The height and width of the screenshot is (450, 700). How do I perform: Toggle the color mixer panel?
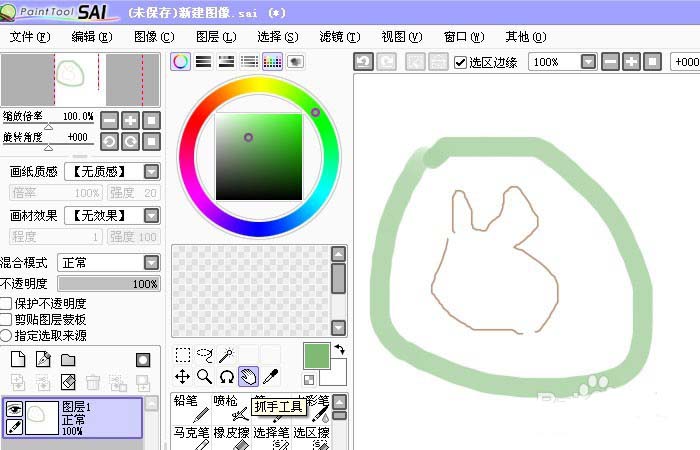pos(250,62)
